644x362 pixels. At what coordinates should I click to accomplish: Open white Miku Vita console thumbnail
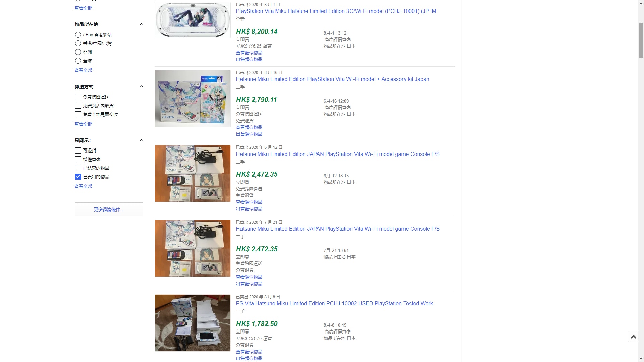(193, 20)
